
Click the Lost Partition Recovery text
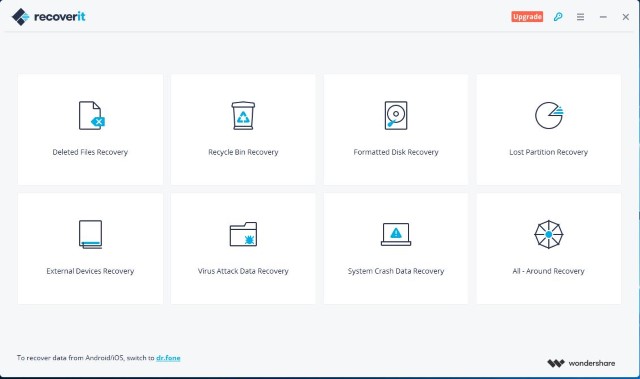click(x=549, y=152)
